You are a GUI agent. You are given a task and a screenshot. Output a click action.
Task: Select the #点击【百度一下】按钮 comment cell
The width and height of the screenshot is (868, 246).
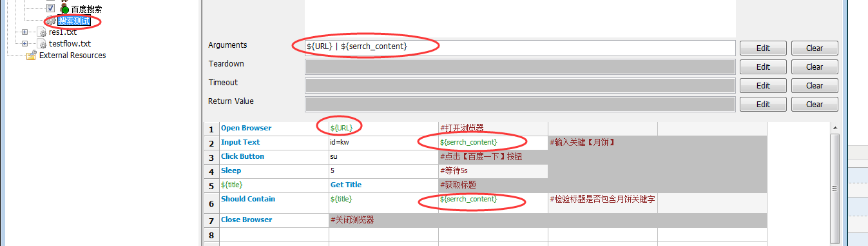pos(493,157)
